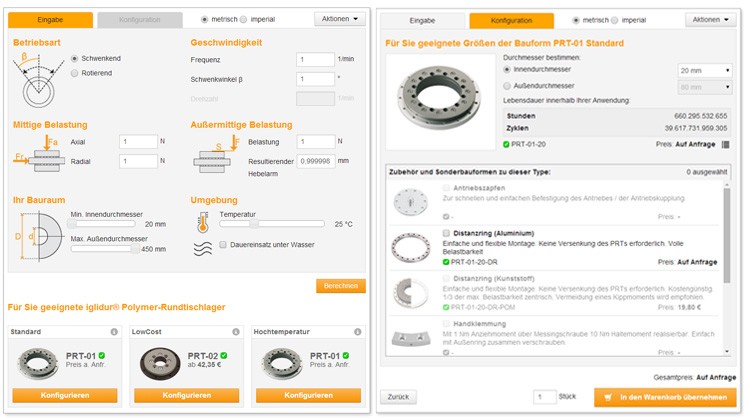Click the Zurück button
This screenshot has height=420, width=747.
[398, 397]
